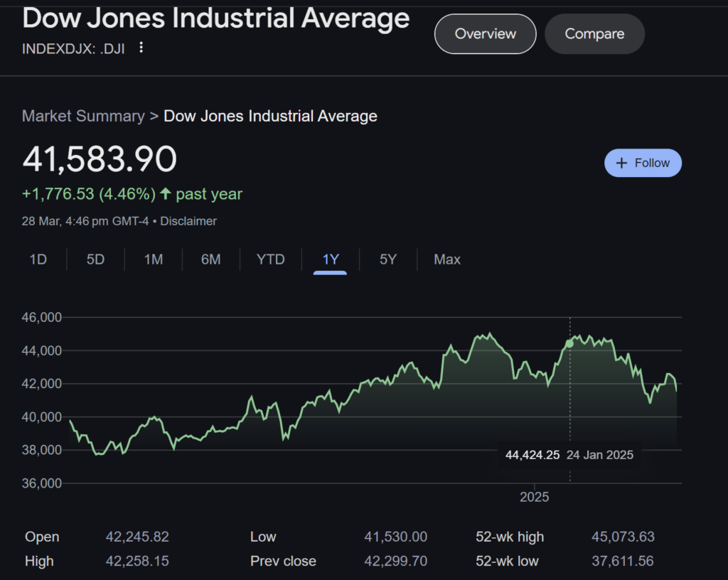Click the 44,424.25 24 Jan 2025 tooltip
Screen dimensions: 728x580
[x=569, y=455]
